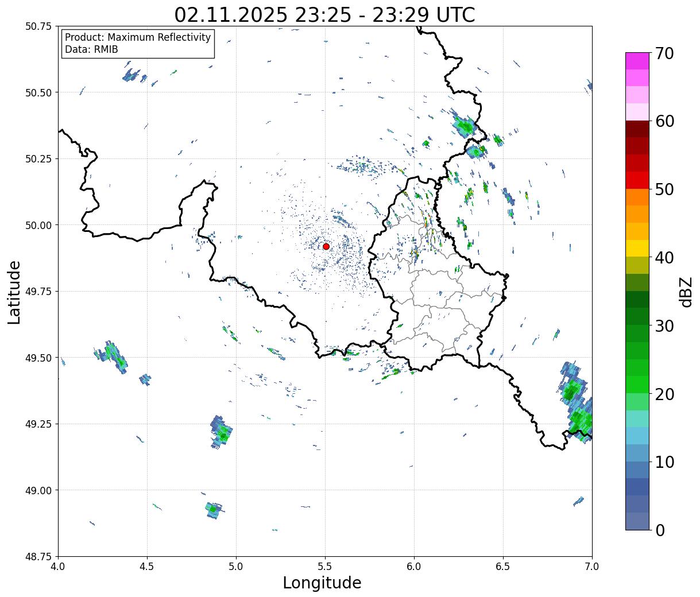Pick the yellow swatch just above 40 dBZ
This screenshot has width=700, height=597.
click(x=637, y=249)
